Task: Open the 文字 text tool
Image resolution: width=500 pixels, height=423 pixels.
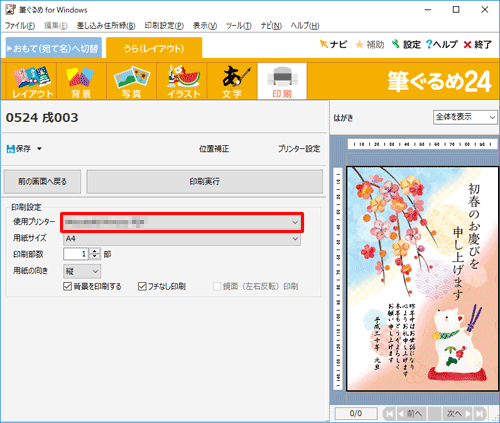Action: [x=232, y=81]
